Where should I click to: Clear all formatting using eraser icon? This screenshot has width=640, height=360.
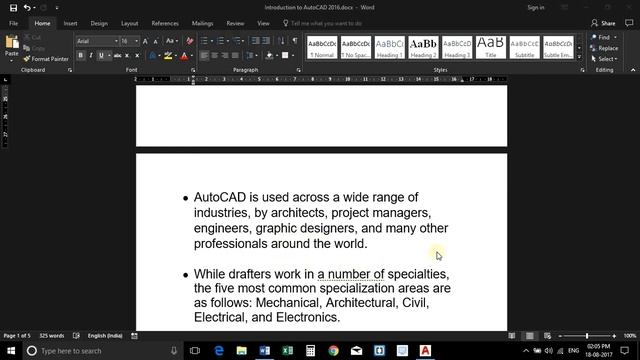coord(189,41)
